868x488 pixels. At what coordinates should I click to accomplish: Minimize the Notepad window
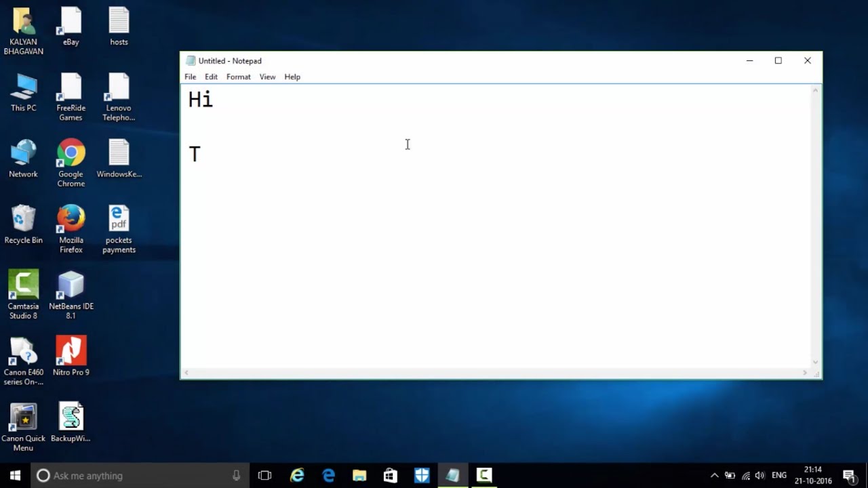749,61
